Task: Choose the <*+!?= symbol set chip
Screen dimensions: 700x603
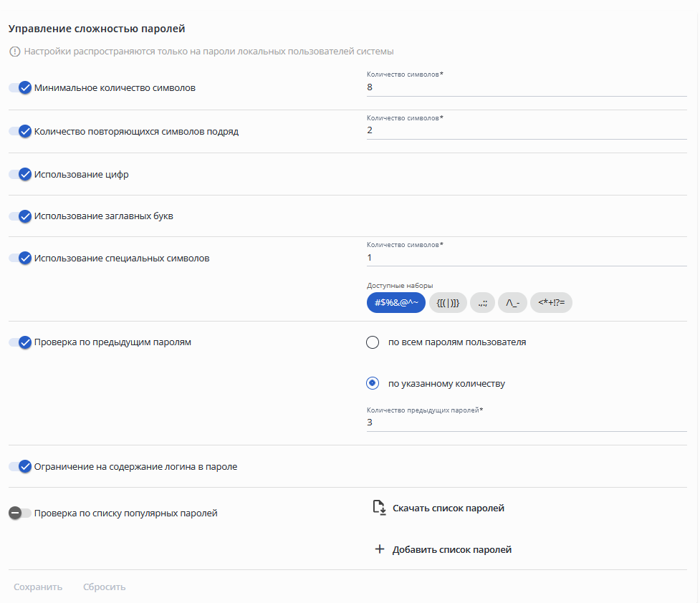Action: tap(551, 303)
